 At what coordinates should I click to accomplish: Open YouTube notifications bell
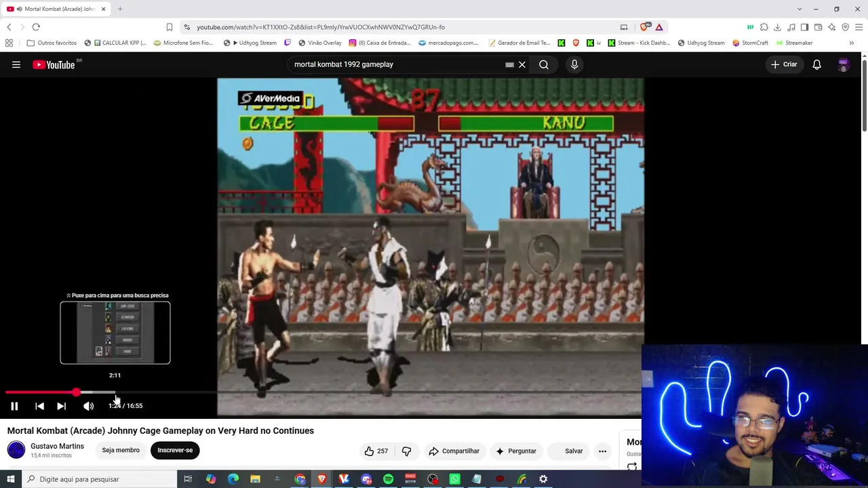click(x=817, y=64)
